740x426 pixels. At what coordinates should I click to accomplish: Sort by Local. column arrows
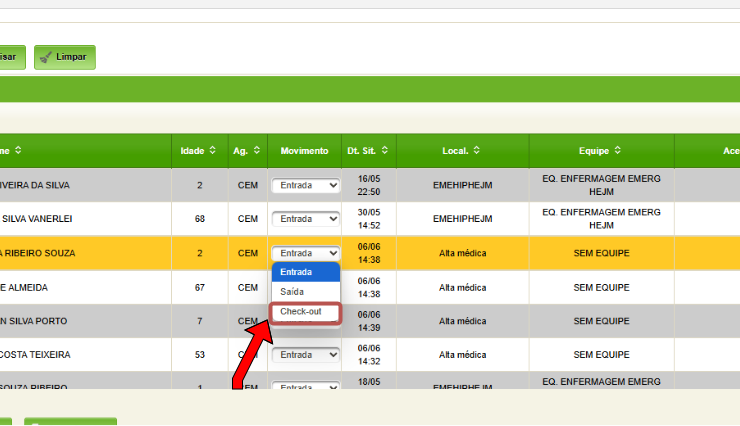point(476,151)
